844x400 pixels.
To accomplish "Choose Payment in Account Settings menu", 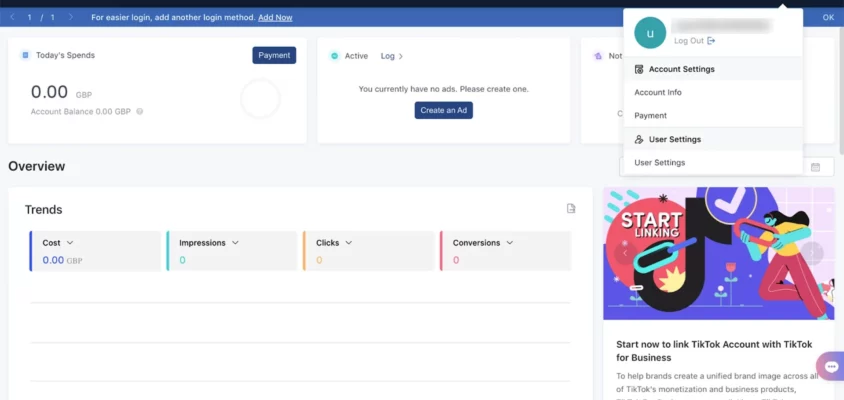I will pyautogui.click(x=650, y=116).
